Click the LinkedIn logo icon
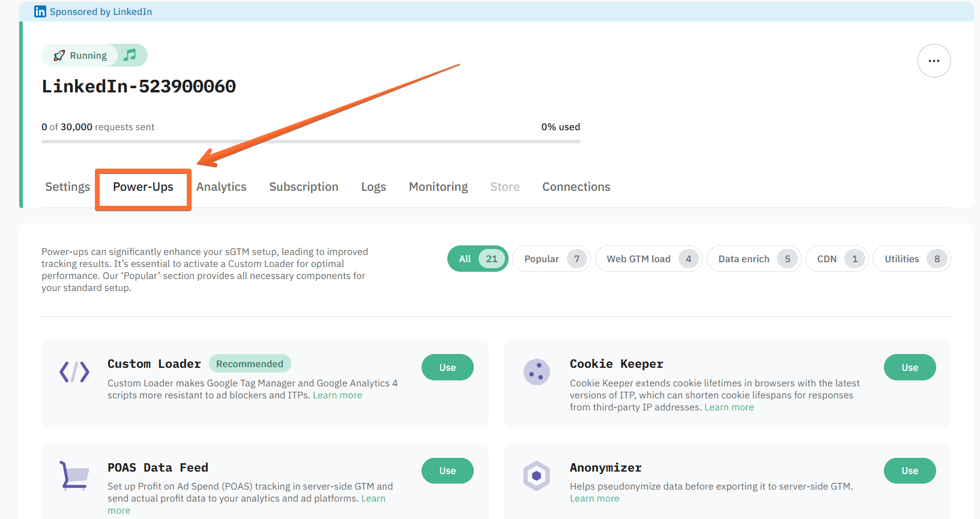 pyautogui.click(x=40, y=11)
